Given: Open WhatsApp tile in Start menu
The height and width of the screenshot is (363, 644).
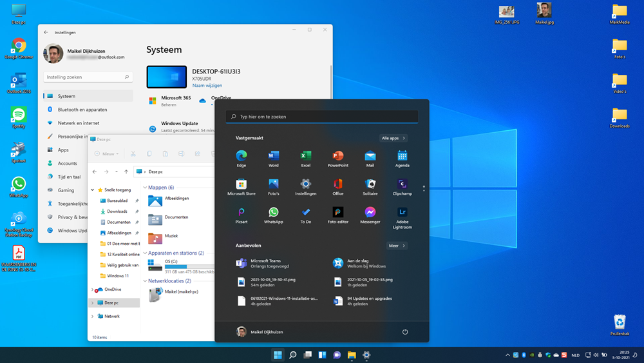Looking at the screenshot, I should 274,215.
